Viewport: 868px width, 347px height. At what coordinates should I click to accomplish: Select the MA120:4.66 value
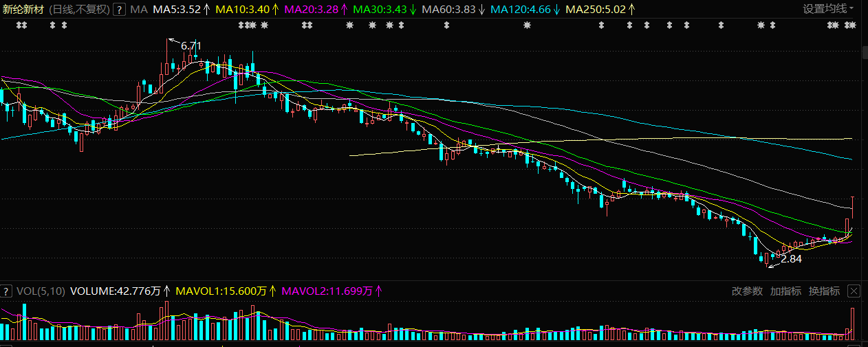(x=520, y=10)
